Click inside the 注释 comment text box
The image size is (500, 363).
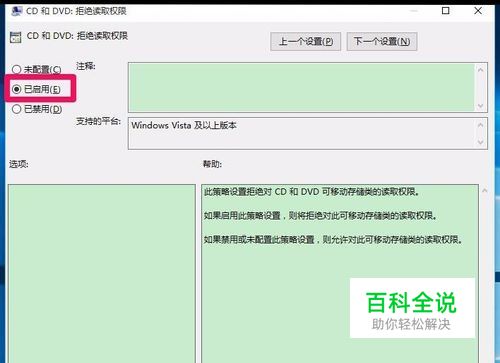(301, 87)
